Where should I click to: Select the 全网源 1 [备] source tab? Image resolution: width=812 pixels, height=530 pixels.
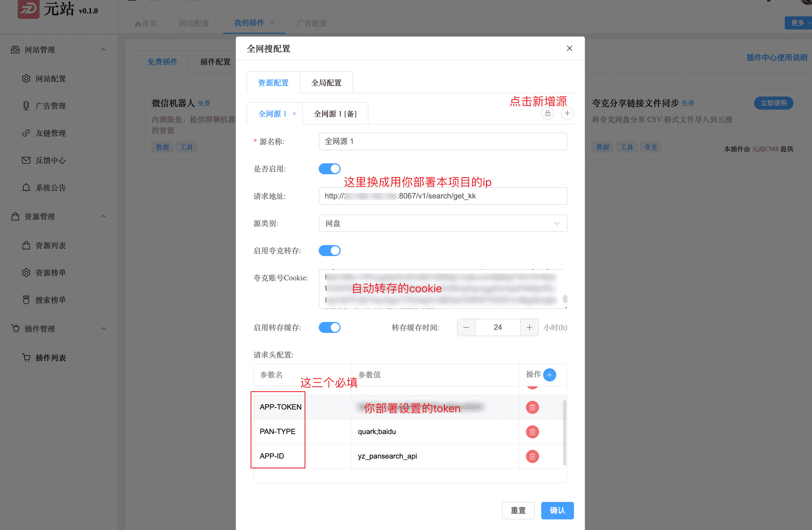click(335, 114)
